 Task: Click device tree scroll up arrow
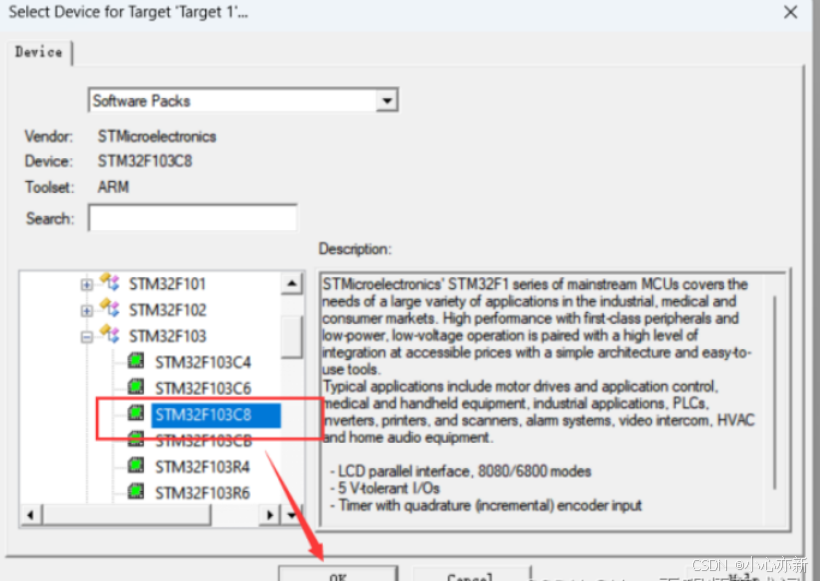click(292, 283)
